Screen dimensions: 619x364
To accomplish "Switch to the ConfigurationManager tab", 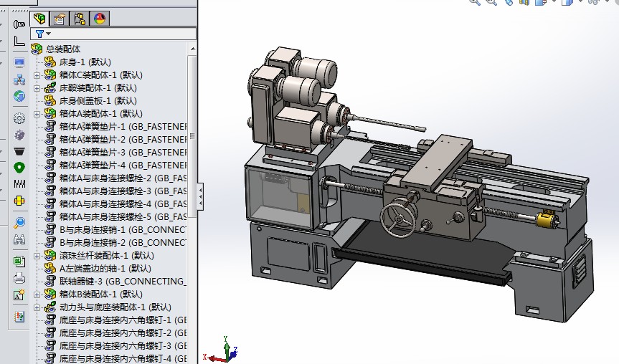I will [x=80, y=19].
